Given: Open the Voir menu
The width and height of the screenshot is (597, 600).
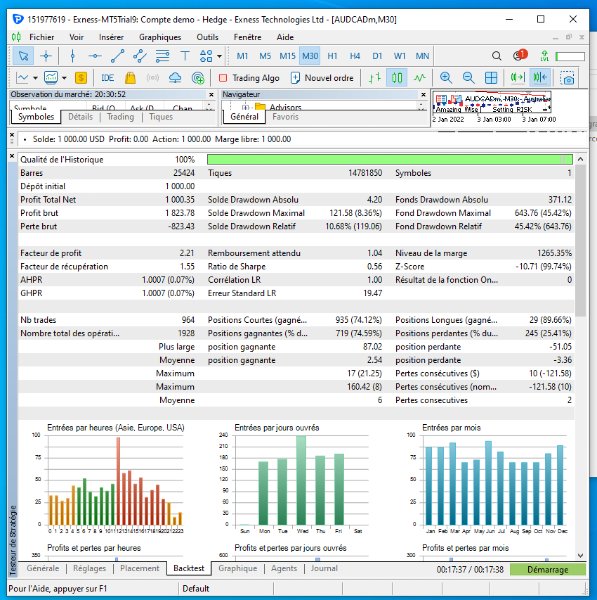Looking at the screenshot, I should tap(76, 37).
